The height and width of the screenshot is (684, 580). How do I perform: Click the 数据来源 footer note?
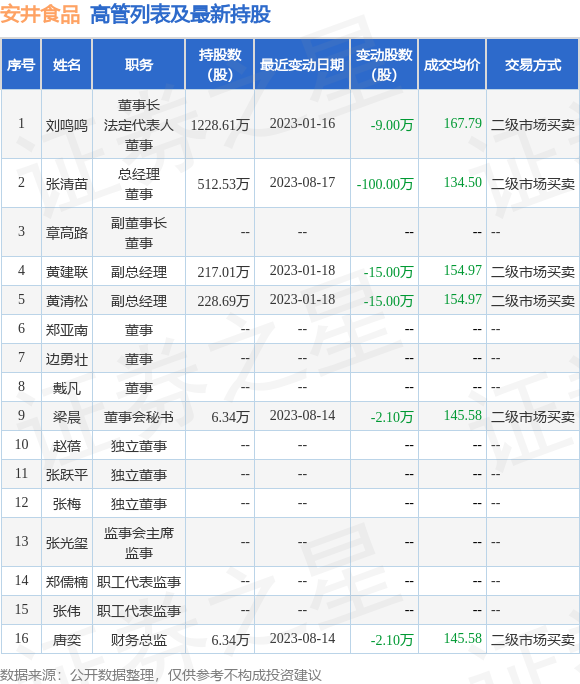tap(160, 675)
